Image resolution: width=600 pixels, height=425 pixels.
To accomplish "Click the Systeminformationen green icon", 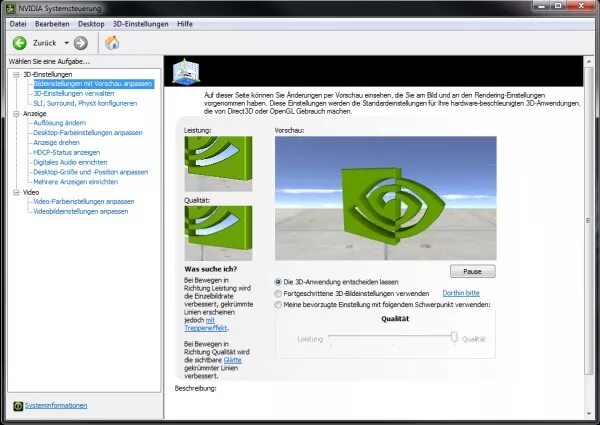I will pos(18,406).
